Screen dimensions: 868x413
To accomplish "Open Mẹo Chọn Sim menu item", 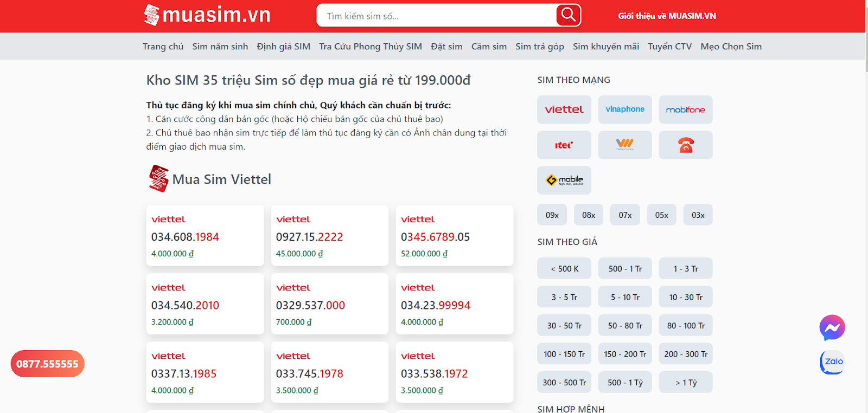I will 731,47.
